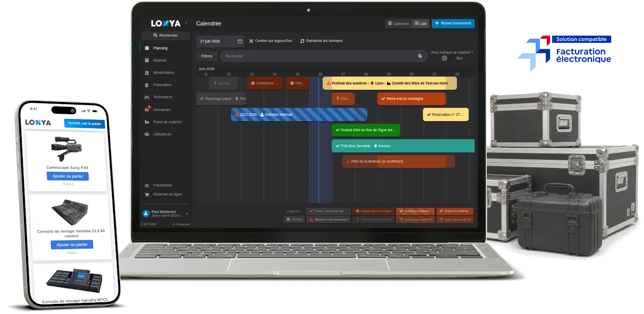
Task: Click location pin icon on Prêt Aline Semaine
Action: click(375, 146)
